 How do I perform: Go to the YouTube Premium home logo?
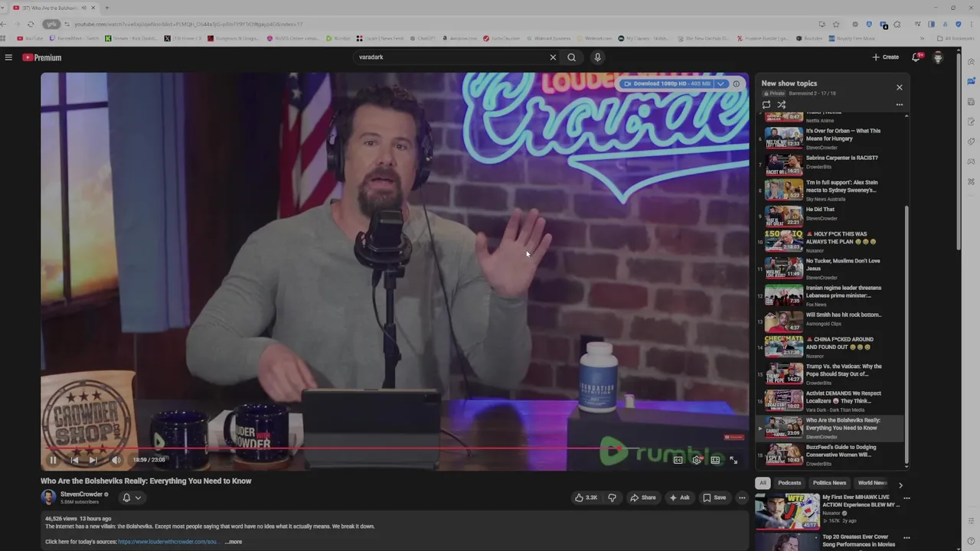coord(42,57)
